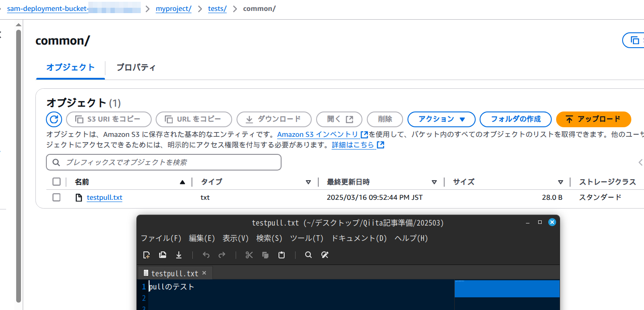The image size is (644, 310).
Task: Click フォルダの作成 button
Action: point(515,119)
